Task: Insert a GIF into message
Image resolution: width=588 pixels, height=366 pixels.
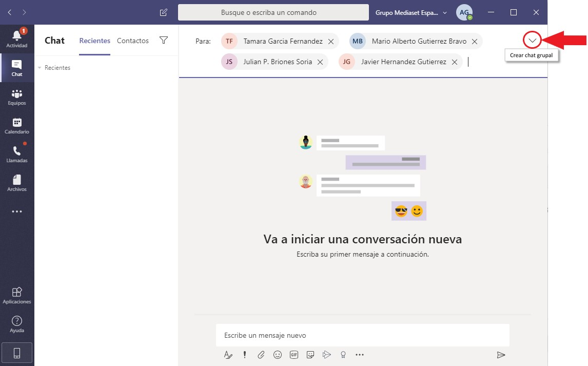Action: (294, 355)
